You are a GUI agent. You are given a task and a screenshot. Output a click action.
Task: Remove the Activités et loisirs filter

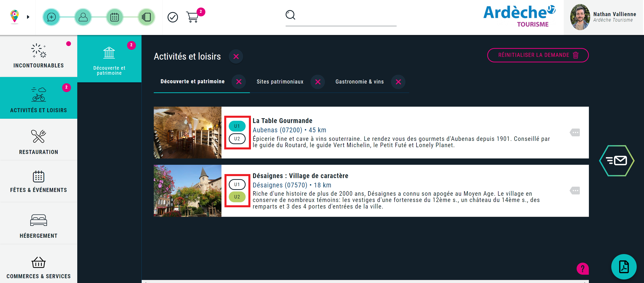[236, 57]
